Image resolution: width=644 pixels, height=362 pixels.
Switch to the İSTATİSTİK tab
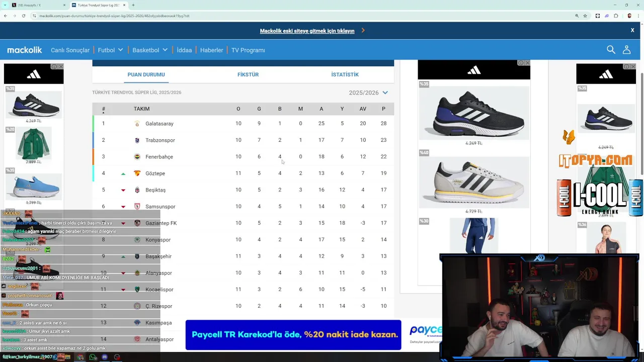point(345,74)
